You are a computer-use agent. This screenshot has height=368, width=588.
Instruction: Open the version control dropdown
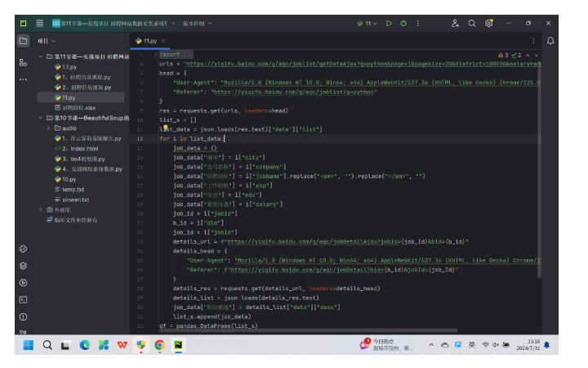(198, 23)
